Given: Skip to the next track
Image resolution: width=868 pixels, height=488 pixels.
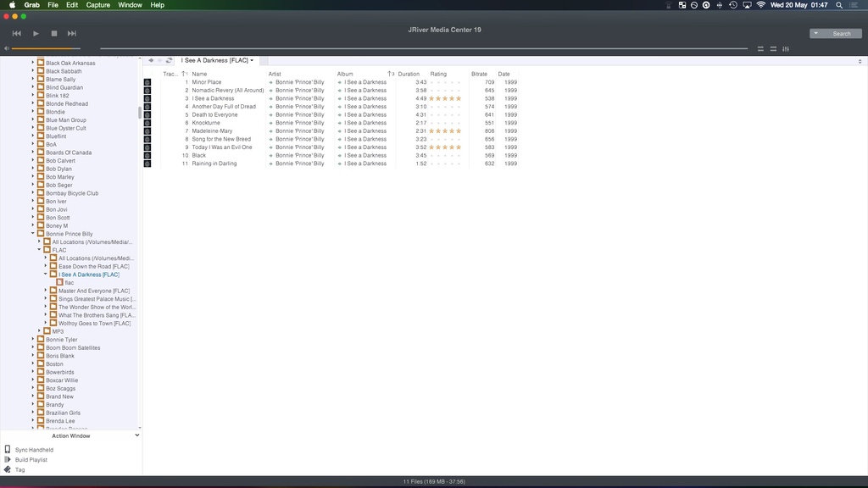Looking at the screenshot, I should point(72,33).
